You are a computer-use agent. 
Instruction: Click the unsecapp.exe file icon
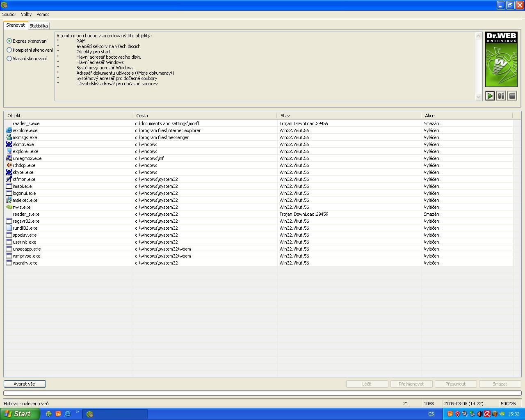[x=9, y=249]
